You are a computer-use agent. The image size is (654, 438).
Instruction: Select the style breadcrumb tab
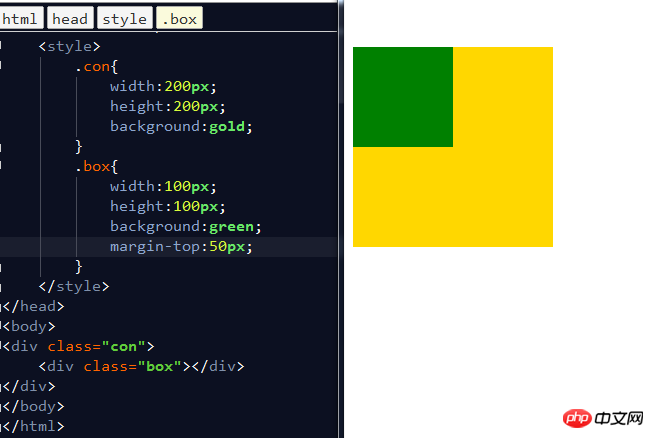tap(125, 18)
